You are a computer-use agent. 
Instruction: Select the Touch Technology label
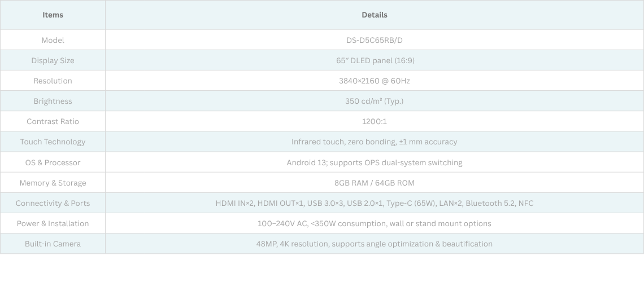53,142
